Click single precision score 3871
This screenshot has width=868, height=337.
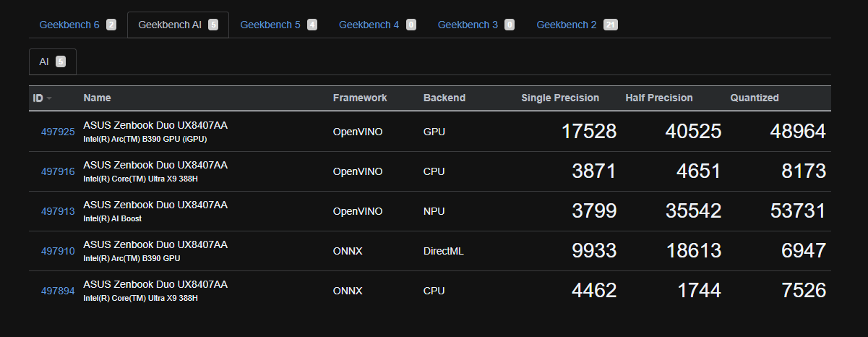pos(594,171)
